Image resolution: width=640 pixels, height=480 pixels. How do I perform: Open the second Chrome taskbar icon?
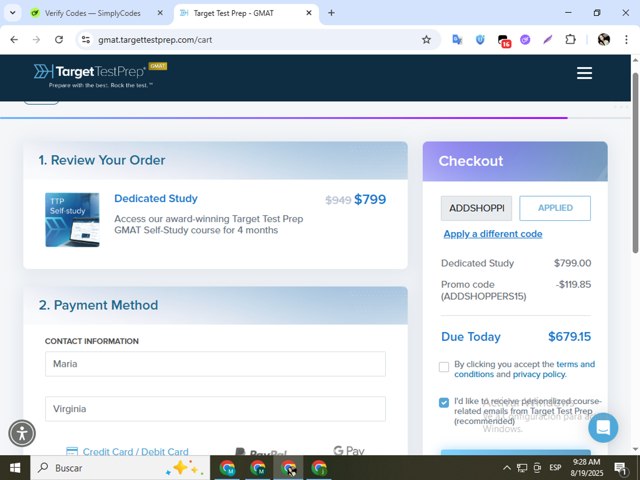[x=258, y=468]
